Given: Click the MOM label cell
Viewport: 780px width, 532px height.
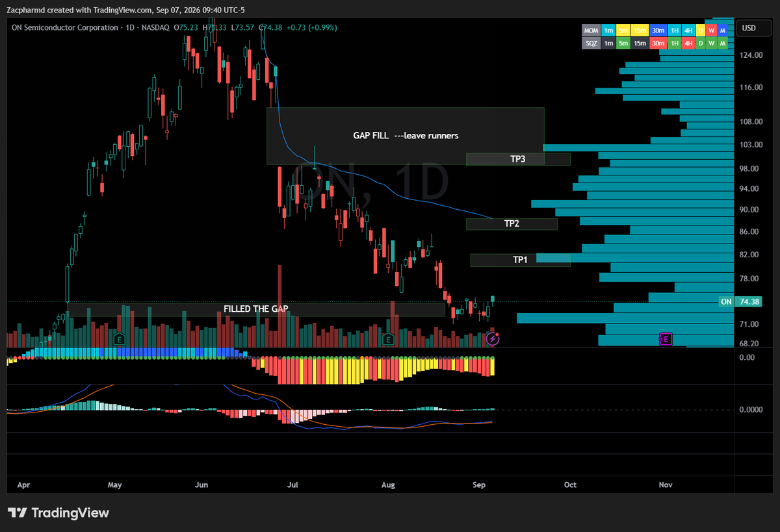Looking at the screenshot, I should pos(591,31).
